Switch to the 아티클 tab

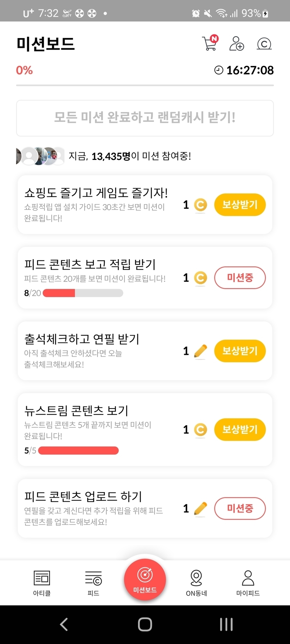coord(42,583)
